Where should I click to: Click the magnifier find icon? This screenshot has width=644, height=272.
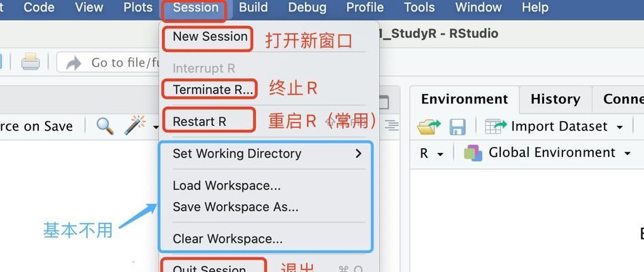coord(105,126)
